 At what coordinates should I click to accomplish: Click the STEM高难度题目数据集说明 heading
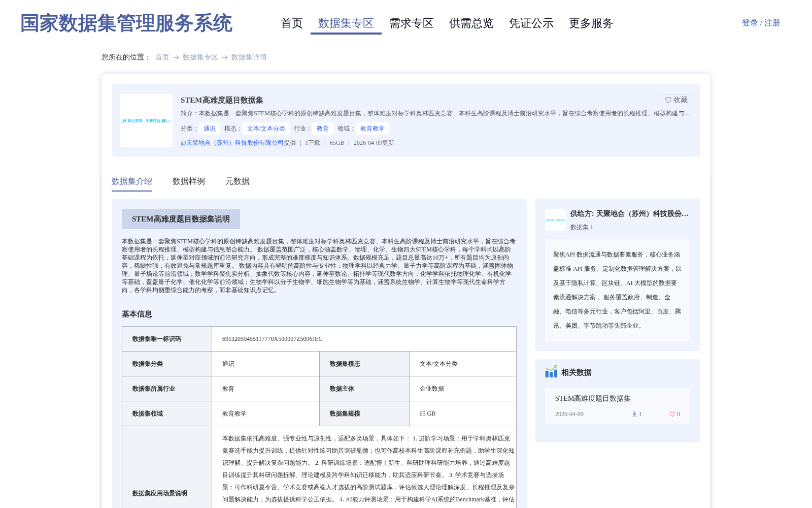181,219
